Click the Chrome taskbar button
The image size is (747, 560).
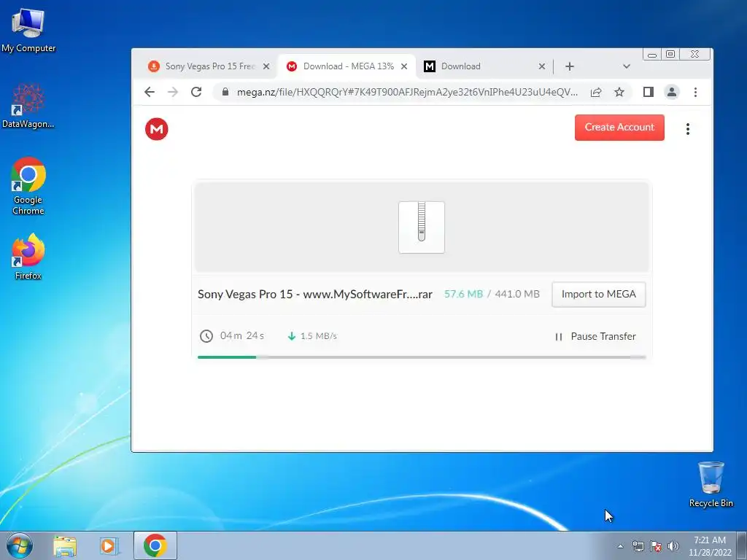pyautogui.click(x=155, y=545)
